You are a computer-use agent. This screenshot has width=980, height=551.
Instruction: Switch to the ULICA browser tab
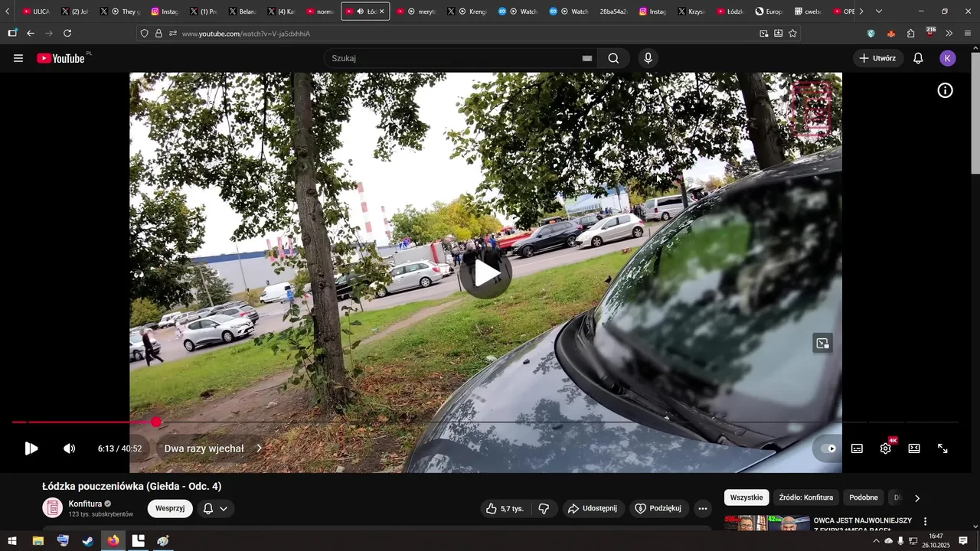pyautogui.click(x=36, y=11)
